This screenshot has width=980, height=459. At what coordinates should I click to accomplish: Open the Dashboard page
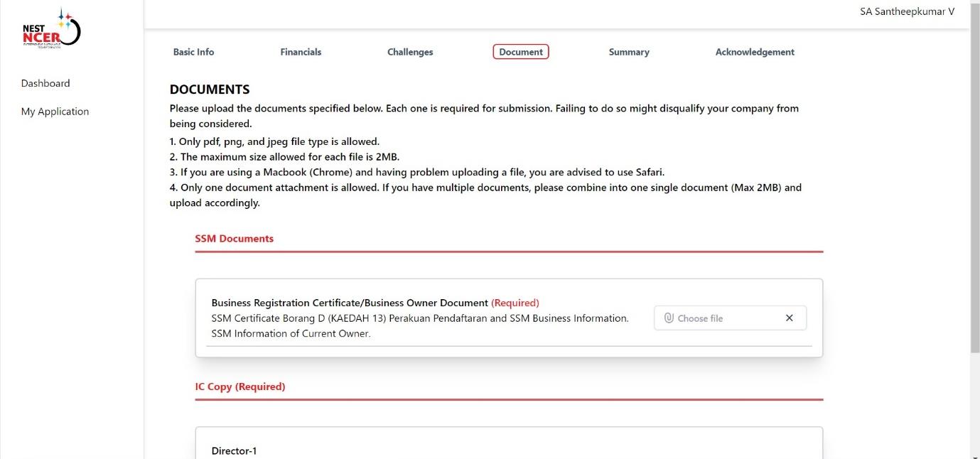pyautogui.click(x=45, y=83)
